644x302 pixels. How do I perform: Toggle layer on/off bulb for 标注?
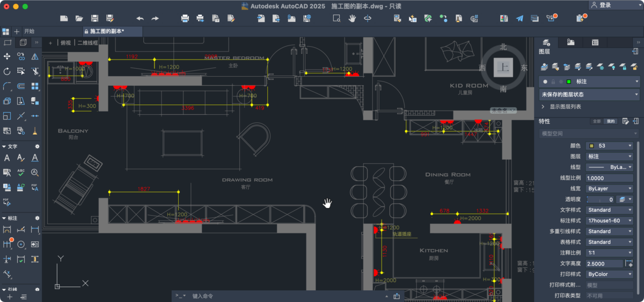pos(545,82)
